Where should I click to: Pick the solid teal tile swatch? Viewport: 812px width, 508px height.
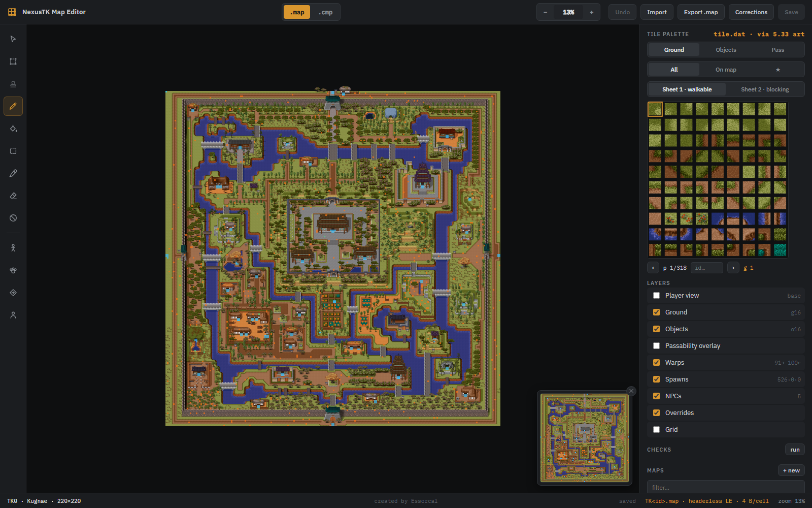point(780,250)
